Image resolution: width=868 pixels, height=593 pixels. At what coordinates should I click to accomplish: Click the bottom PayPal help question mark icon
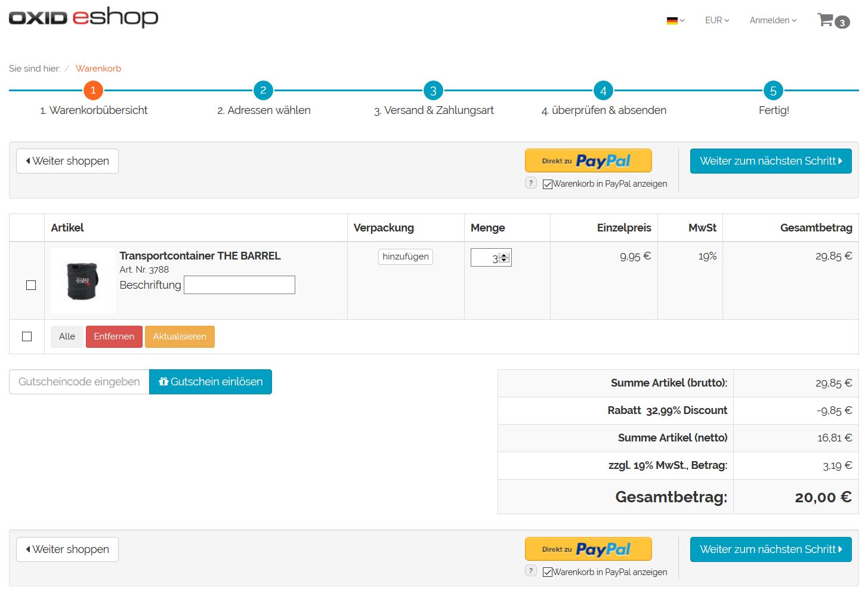tap(531, 571)
